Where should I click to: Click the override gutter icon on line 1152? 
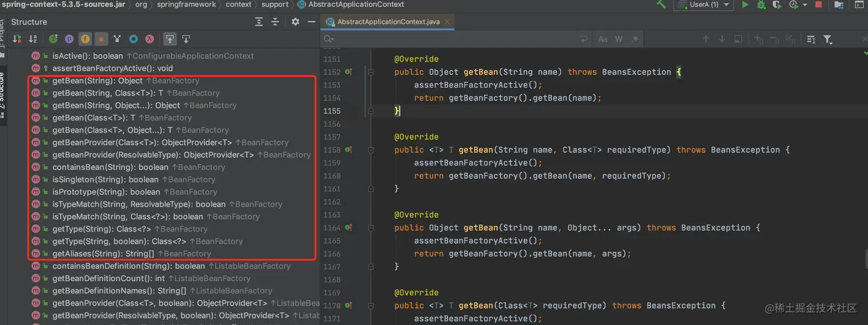pyautogui.click(x=348, y=72)
